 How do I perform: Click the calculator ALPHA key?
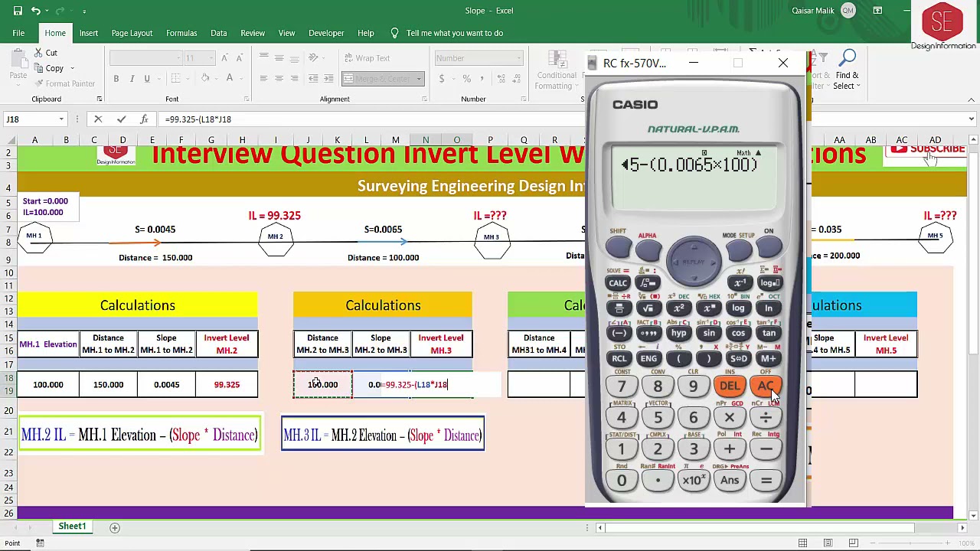648,249
